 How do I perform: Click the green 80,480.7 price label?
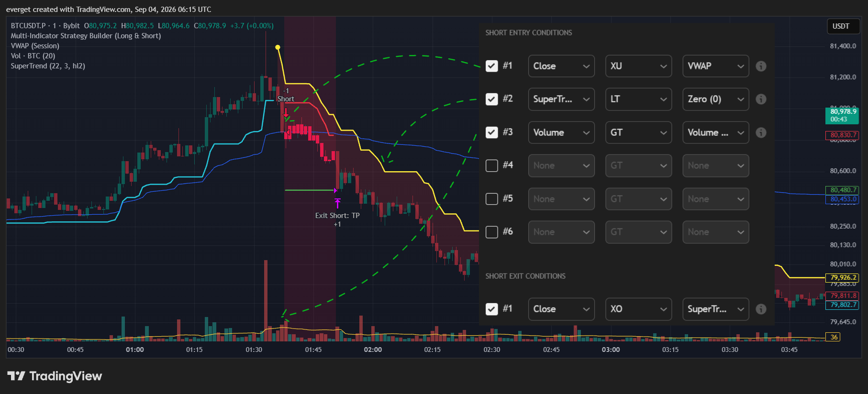(842, 190)
